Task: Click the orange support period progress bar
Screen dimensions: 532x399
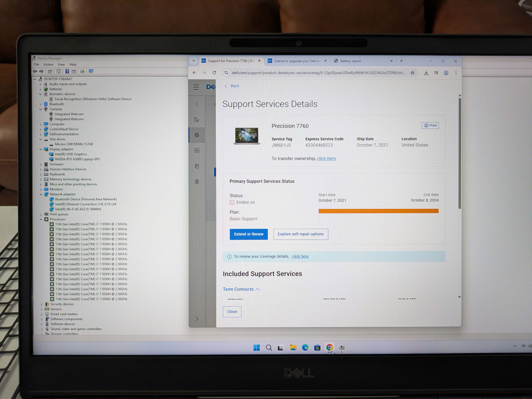Action: [x=378, y=211]
